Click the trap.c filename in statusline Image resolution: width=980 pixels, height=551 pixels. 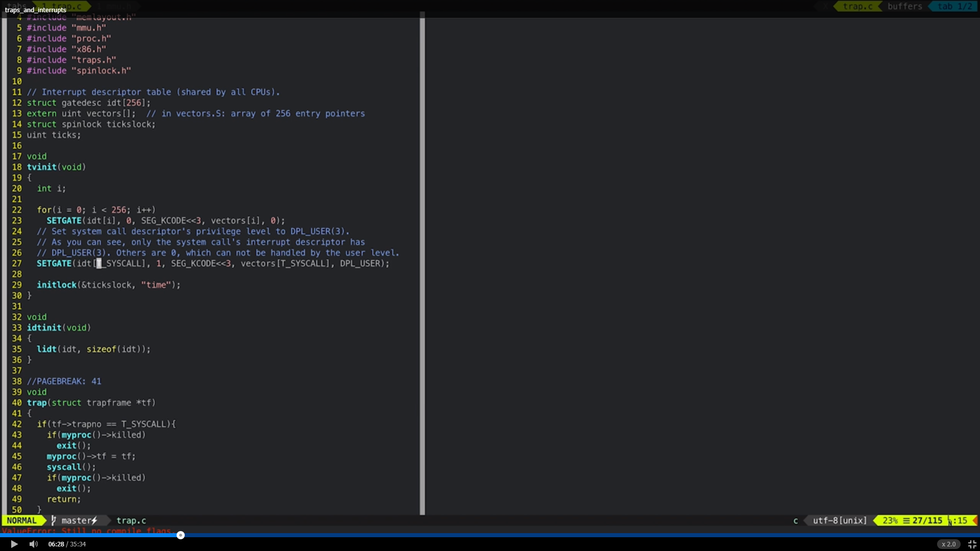tap(131, 520)
